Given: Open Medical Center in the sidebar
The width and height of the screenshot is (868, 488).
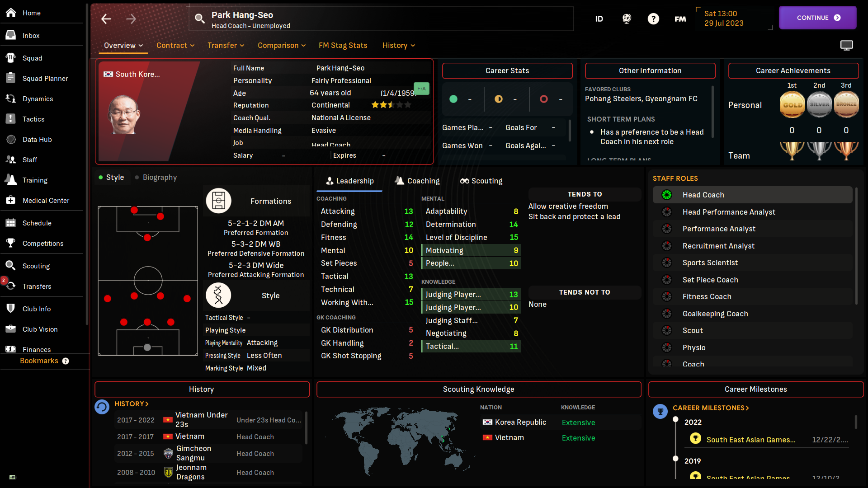Looking at the screenshot, I should [46, 200].
